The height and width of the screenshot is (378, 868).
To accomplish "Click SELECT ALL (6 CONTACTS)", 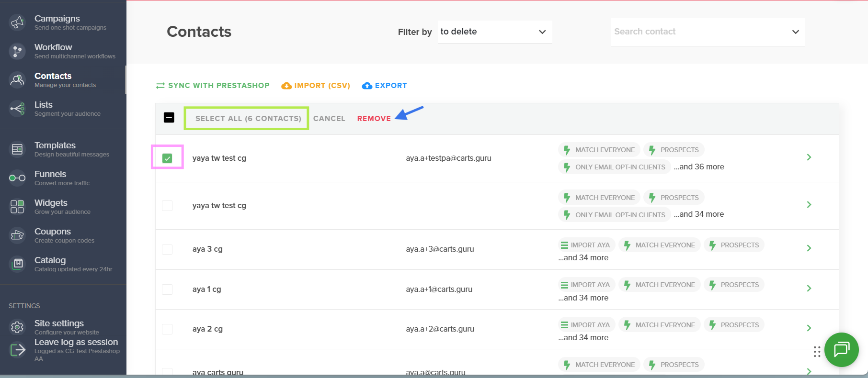I will click(248, 119).
